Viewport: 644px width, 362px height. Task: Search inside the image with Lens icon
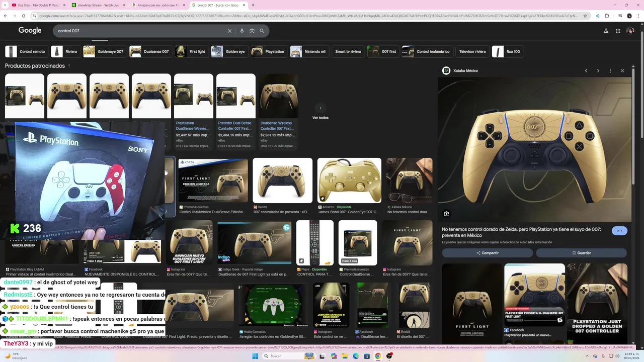point(446,214)
